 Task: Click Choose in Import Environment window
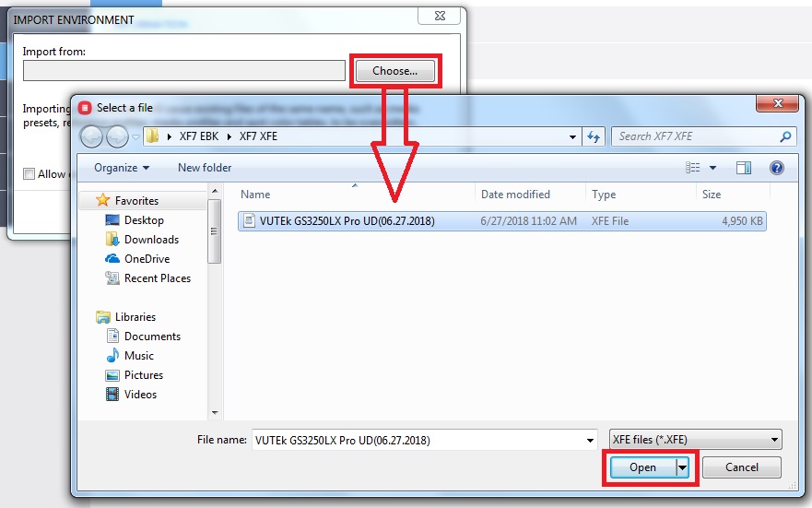[x=395, y=71]
